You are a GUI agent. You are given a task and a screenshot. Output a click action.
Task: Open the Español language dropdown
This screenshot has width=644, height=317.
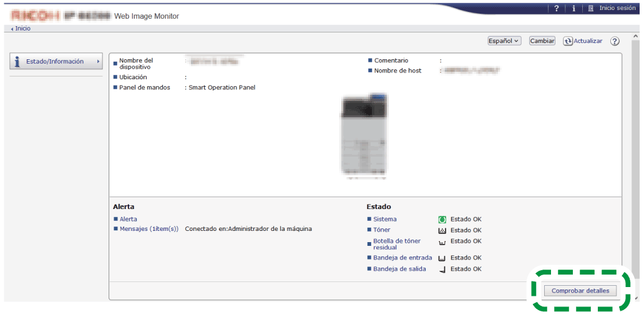504,41
